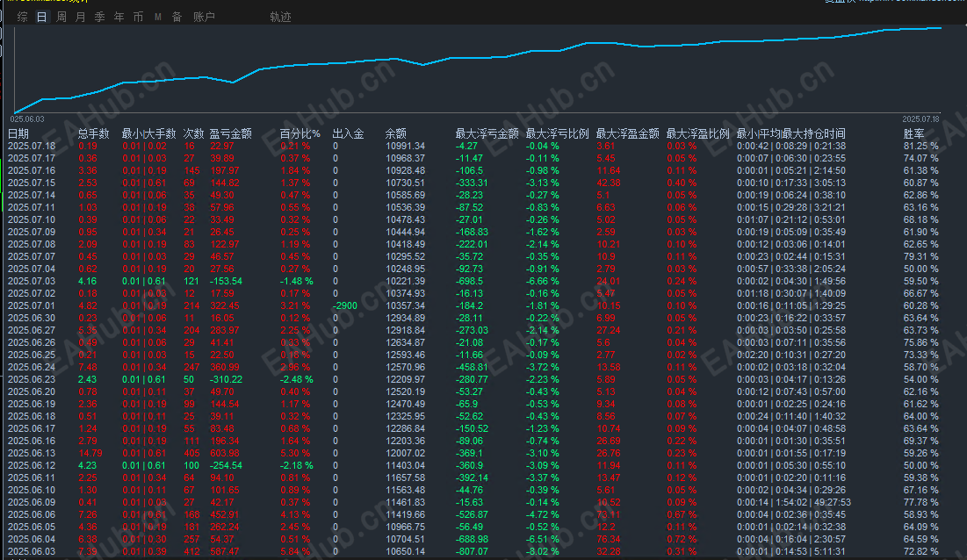Viewport: 967px width, 560px height.
Task: Click the floating loss ratio -8.02 %
Action: (542, 551)
